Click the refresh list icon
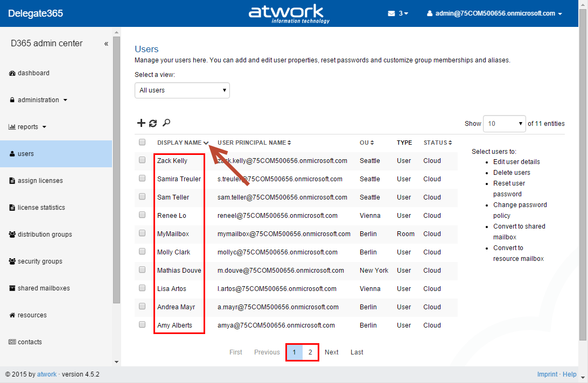The height and width of the screenshot is (383, 588). click(x=153, y=123)
